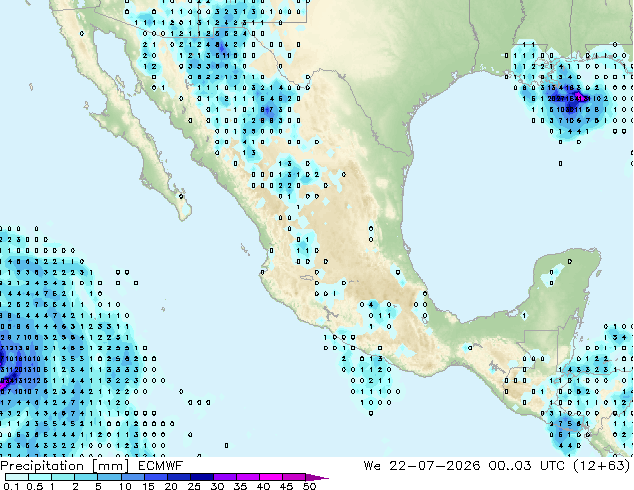
Task: Click the 2–5 mm legend swatch
Action: 86,477
